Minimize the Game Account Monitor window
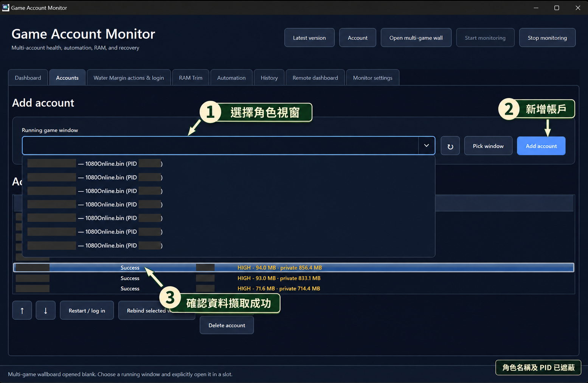Screen dimensions: 588x383 click(536, 8)
